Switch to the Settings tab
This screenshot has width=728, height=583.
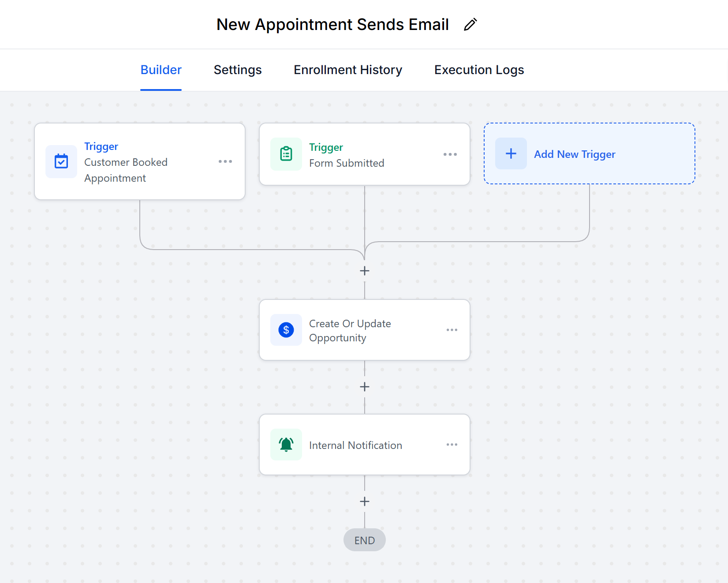point(238,70)
